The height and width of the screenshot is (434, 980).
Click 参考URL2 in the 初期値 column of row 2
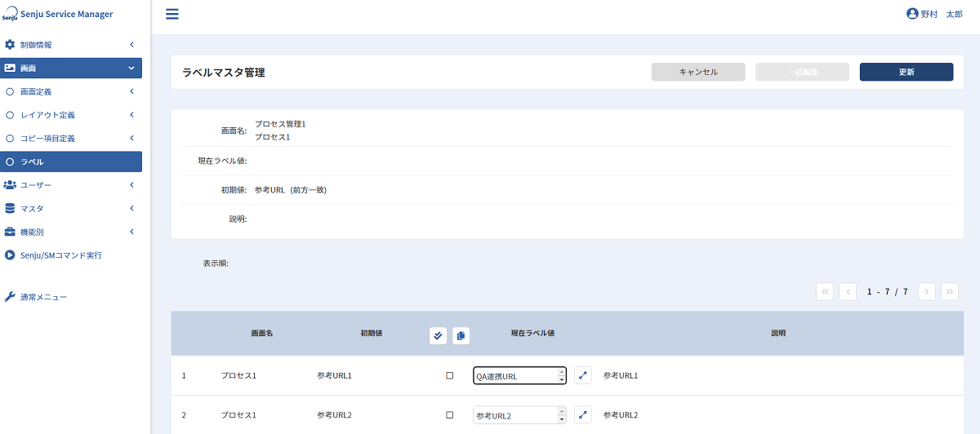click(x=334, y=415)
